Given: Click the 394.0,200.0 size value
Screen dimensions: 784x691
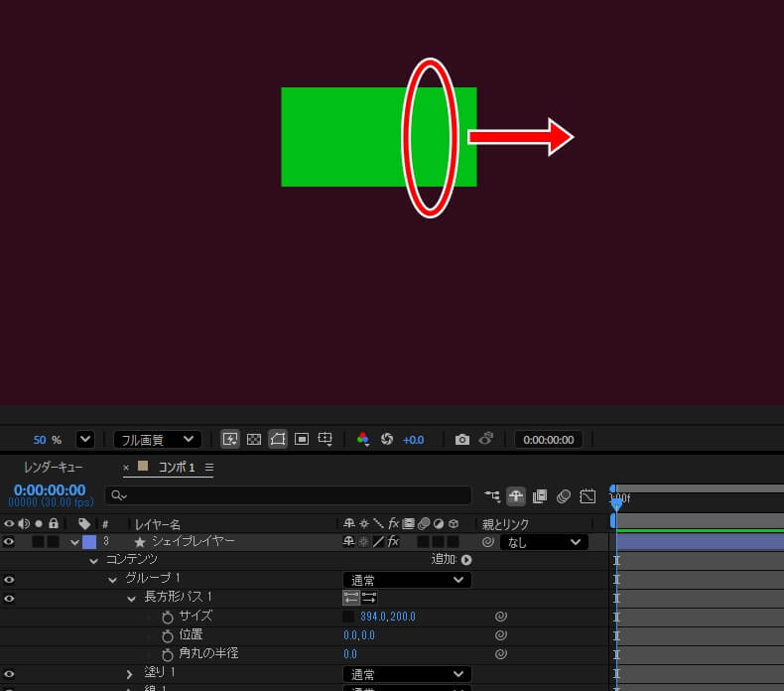Looking at the screenshot, I should [388, 617].
